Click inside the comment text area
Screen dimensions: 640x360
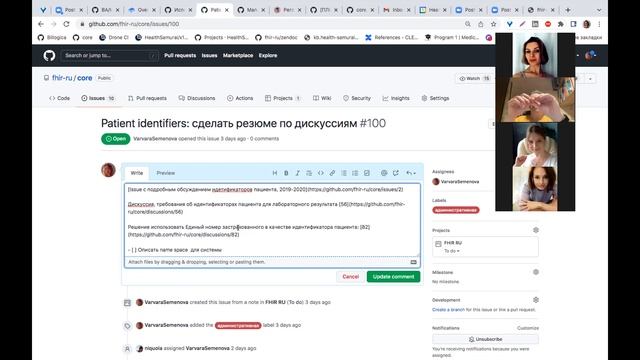point(272,220)
